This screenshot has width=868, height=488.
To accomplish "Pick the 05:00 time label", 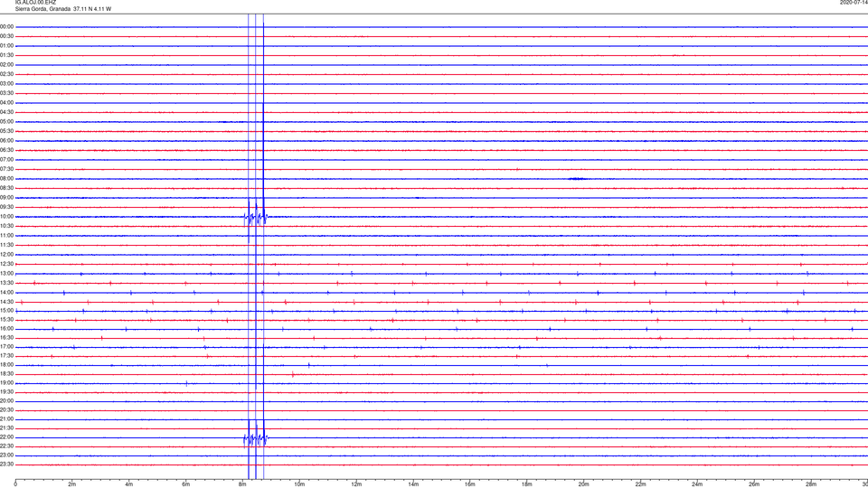I will click(7, 122).
